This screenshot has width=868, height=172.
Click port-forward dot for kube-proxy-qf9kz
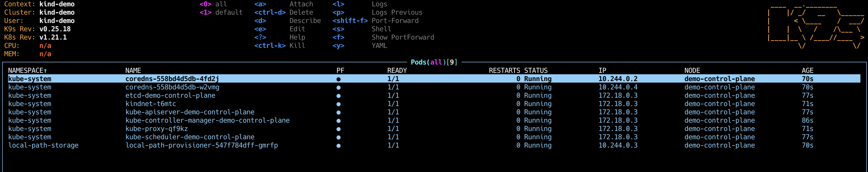[338, 129]
